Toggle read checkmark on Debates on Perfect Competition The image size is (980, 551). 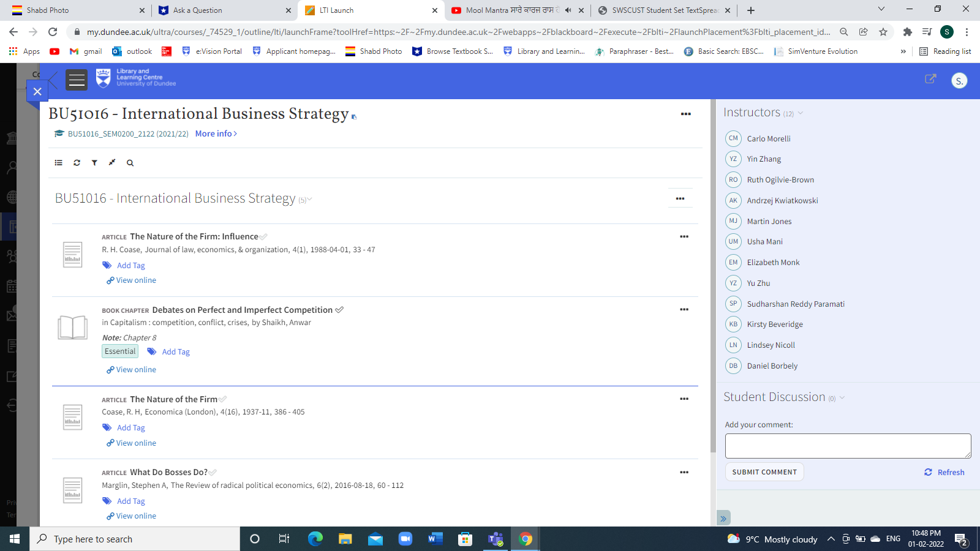tap(339, 310)
